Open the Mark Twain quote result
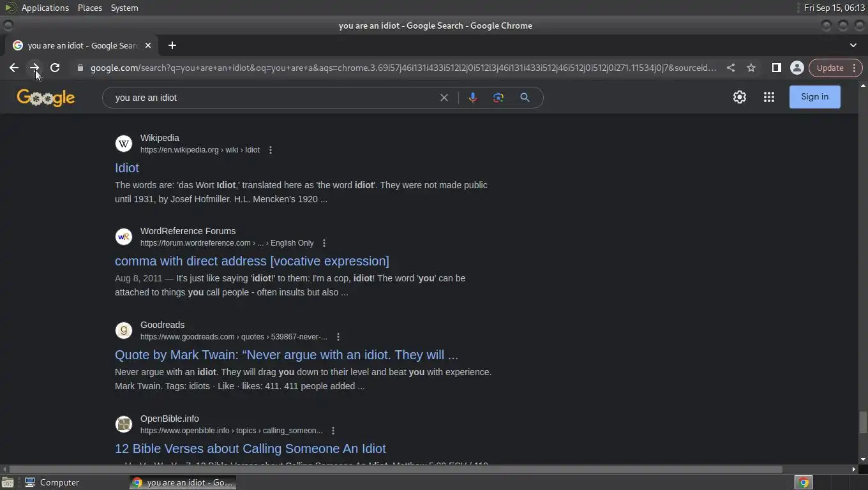The height and width of the screenshot is (490, 868). [287, 355]
